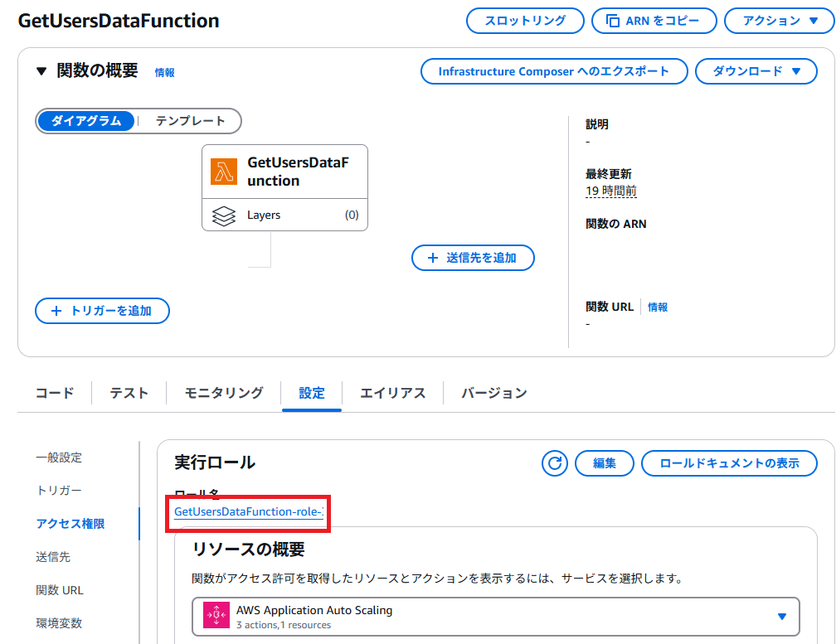836x644 pixels.
Task: Click the Layers (0) row in diagram
Action: tap(284, 215)
